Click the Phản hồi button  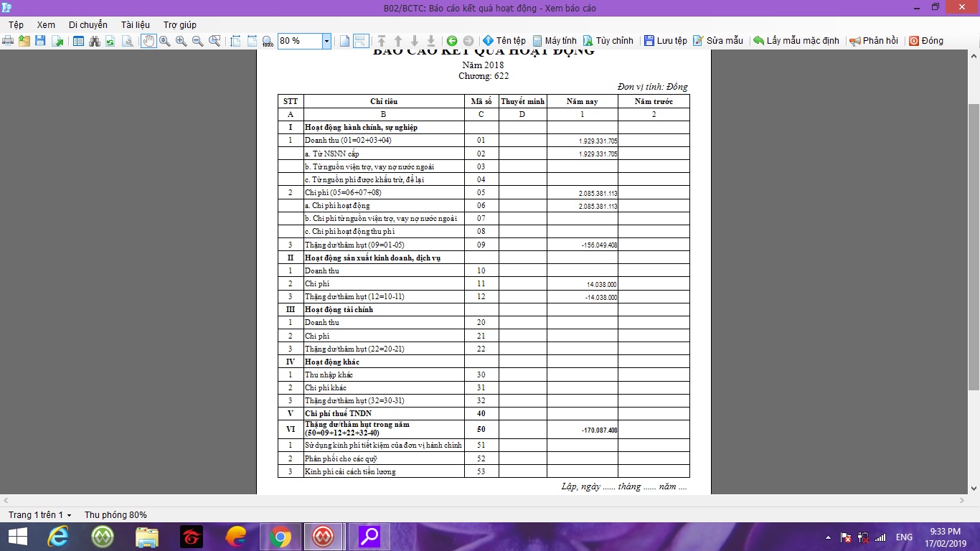tap(874, 41)
